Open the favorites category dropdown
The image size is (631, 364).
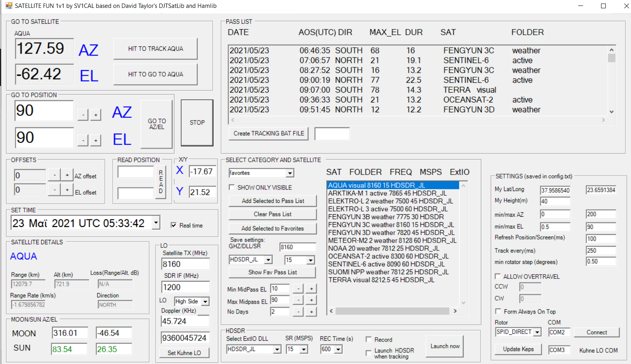290,173
